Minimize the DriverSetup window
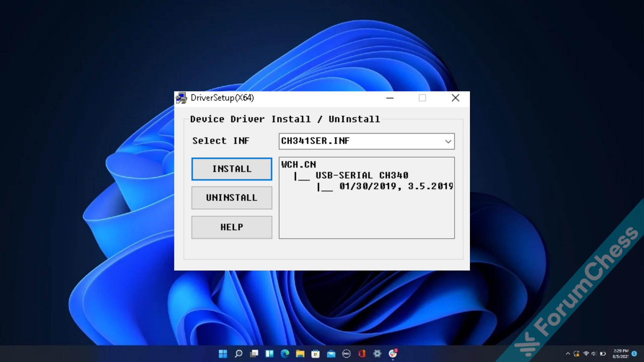Screen dimensions: 644x362 (x=390, y=98)
